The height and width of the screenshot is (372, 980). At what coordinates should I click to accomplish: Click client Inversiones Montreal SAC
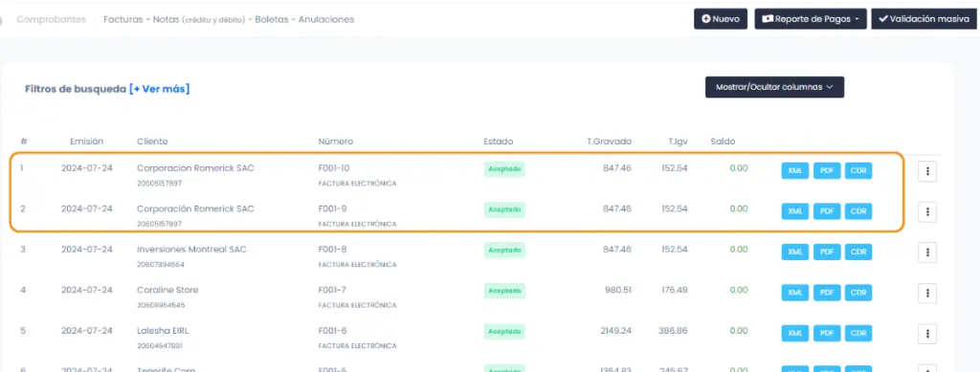pyautogui.click(x=191, y=250)
